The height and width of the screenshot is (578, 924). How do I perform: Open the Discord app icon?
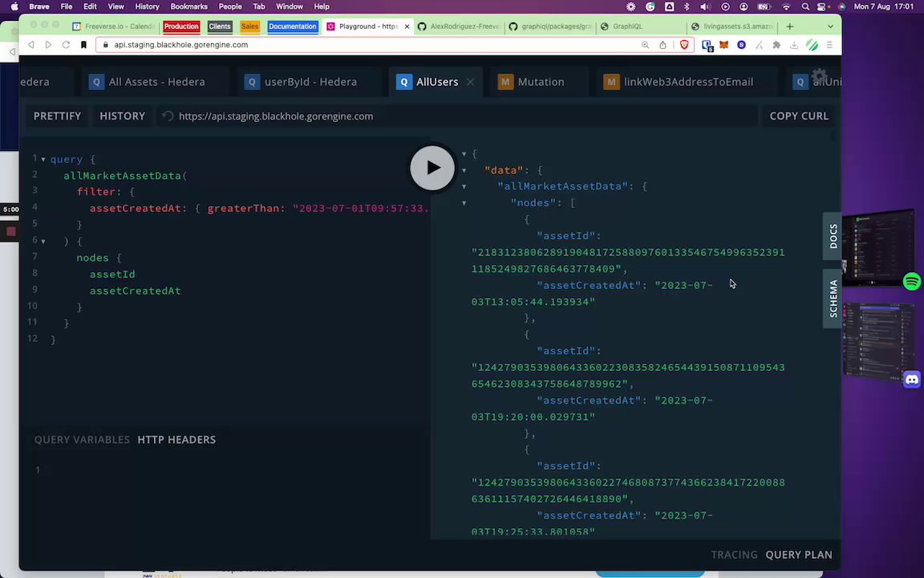(x=912, y=379)
